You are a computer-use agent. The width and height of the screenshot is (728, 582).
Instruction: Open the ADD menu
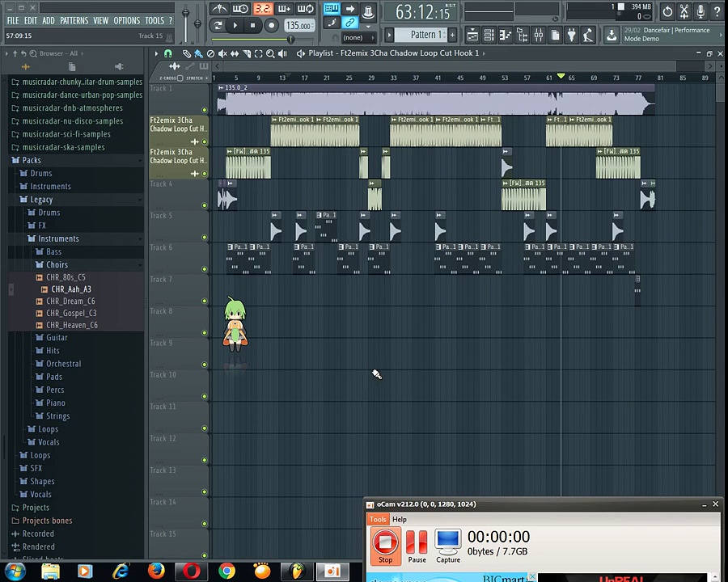49,20
